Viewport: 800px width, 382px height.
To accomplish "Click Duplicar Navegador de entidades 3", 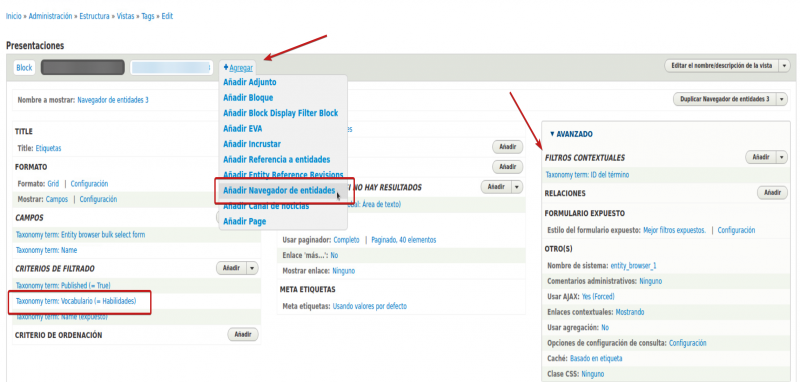I will click(724, 99).
